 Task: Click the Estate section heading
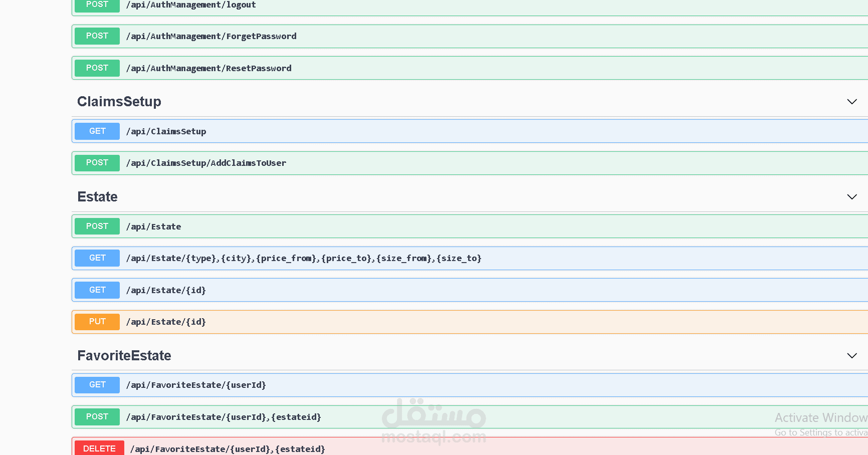(x=97, y=196)
